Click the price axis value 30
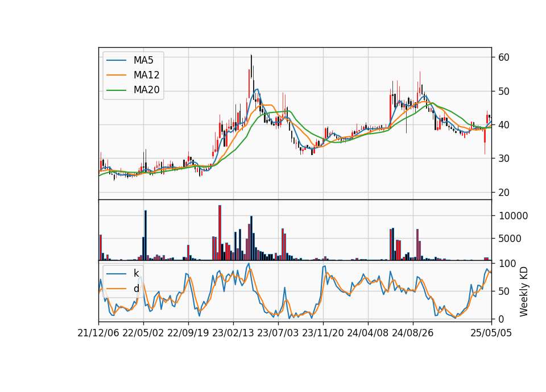The image size is (546, 392). coord(504,159)
